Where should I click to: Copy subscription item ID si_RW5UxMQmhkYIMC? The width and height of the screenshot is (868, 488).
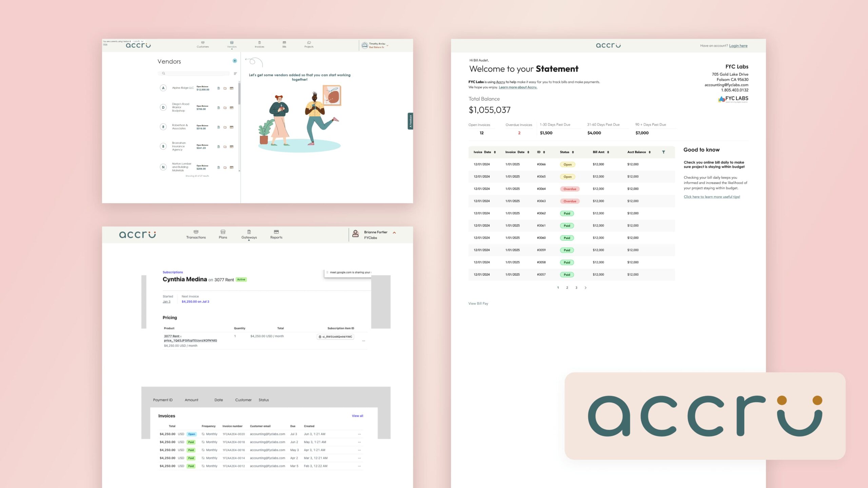(336, 337)
